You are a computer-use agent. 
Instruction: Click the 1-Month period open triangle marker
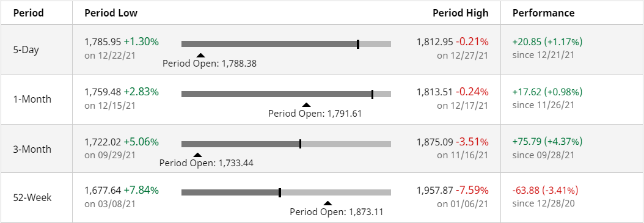[x=306, y=104]
